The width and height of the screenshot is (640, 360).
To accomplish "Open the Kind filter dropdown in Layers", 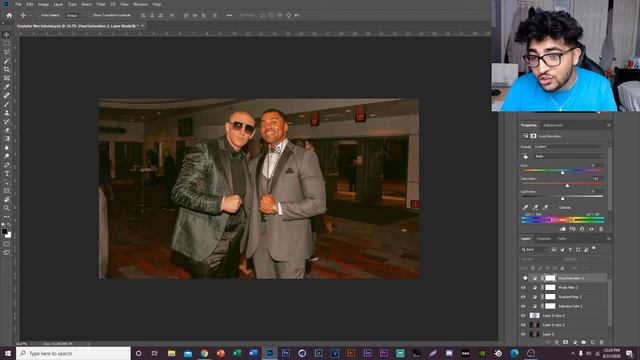I will pos(534,249).
